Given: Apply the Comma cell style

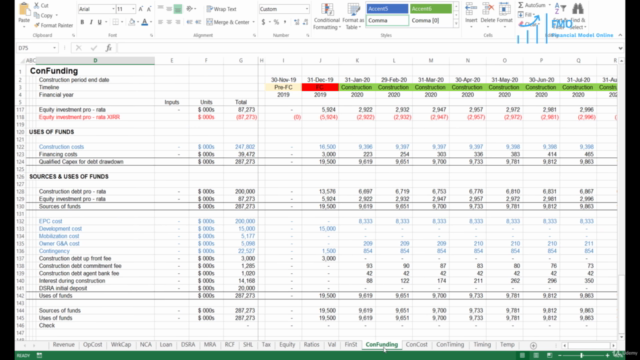Looking at the screenshot, I should point(387,20).
